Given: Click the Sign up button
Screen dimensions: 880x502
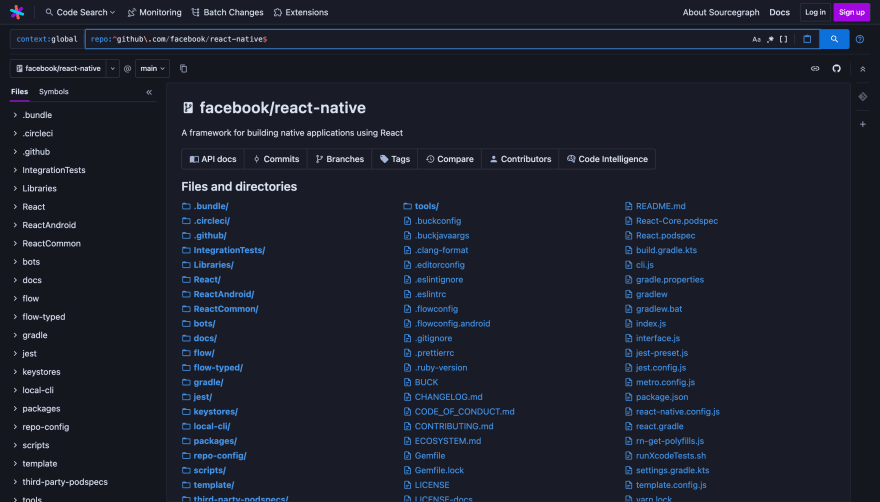Looking at the screenshot, I should [851, 12].
